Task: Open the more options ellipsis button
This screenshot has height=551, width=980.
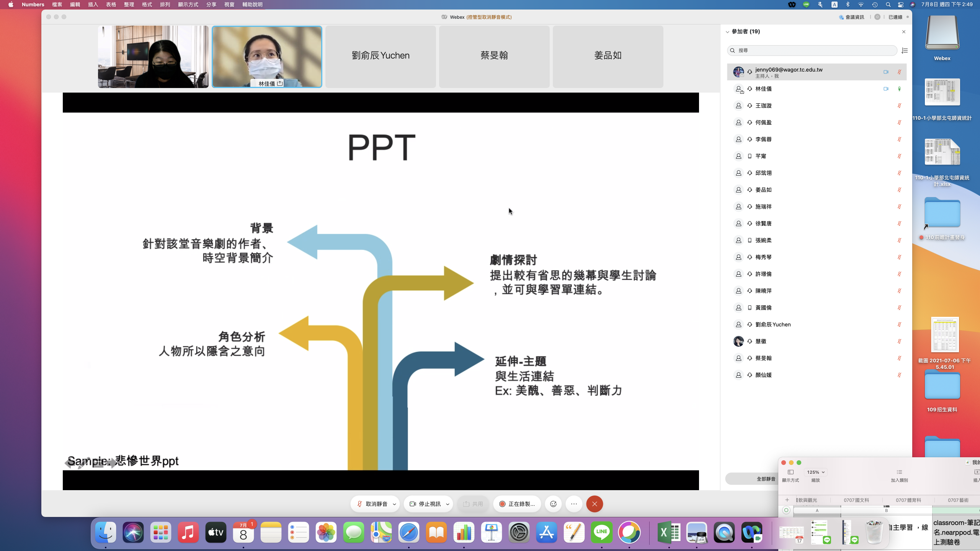Action: [574, 504]
